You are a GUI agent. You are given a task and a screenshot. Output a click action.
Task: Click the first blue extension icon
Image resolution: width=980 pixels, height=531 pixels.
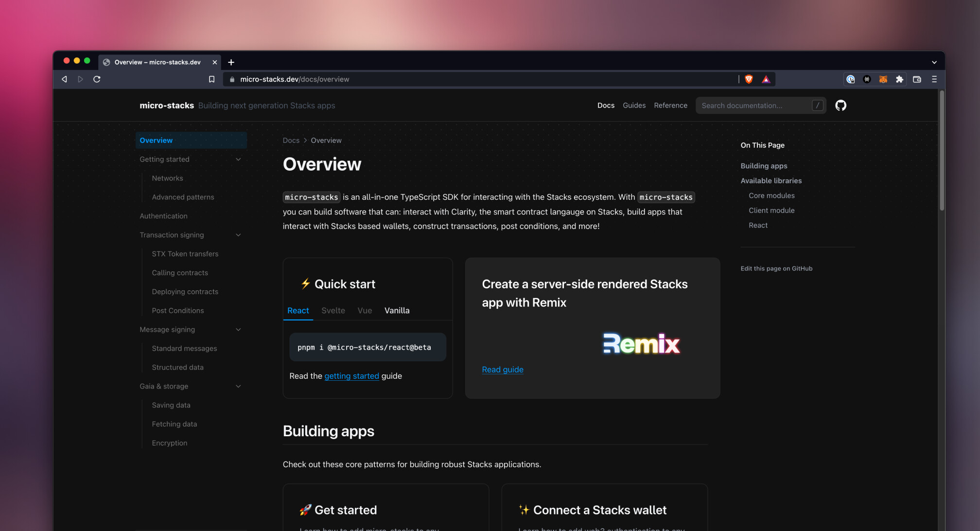coord(851,79)
